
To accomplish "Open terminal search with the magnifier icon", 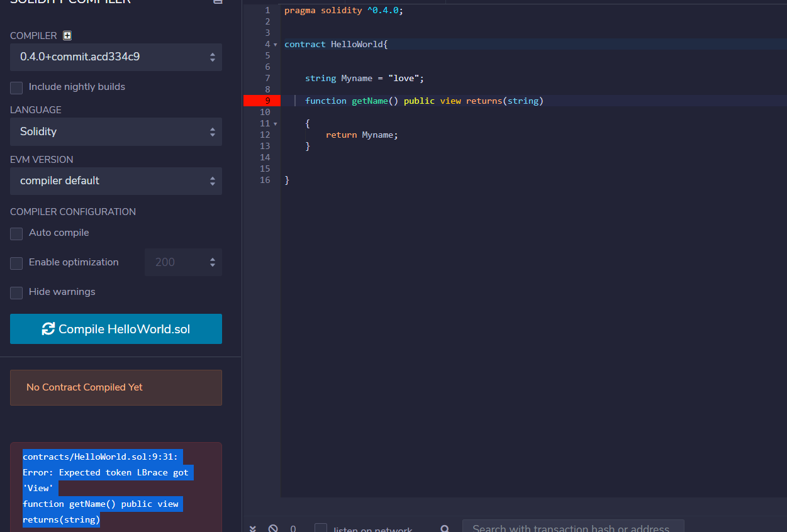I will pyautogui.click(x=444, y=528).
